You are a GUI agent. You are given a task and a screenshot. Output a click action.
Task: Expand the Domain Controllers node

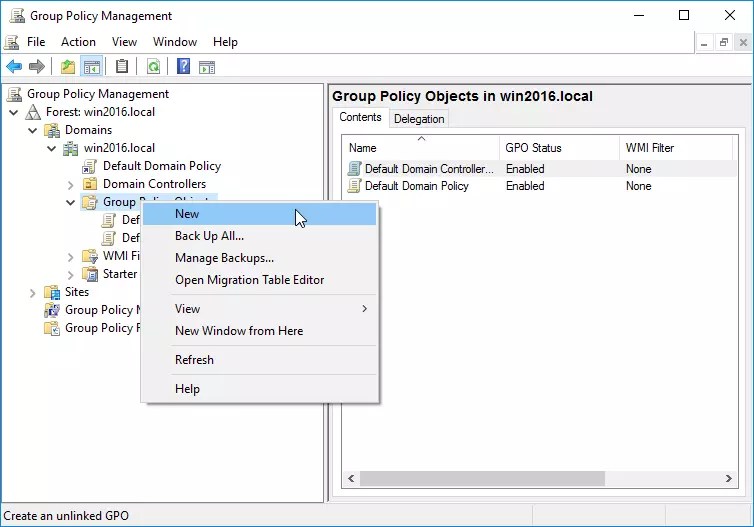[71, 185]
